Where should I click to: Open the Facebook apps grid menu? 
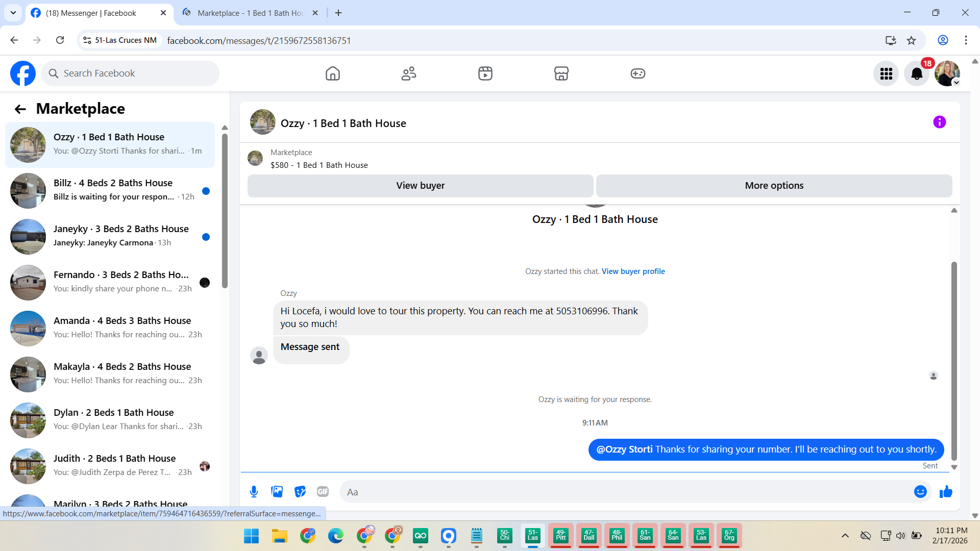(x=886, y=74)
